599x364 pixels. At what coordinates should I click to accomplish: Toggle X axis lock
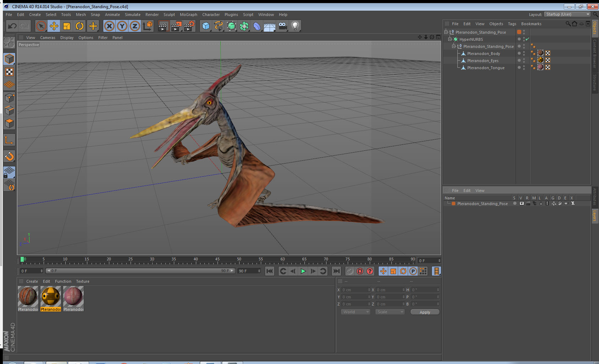[x=109, y=26]
